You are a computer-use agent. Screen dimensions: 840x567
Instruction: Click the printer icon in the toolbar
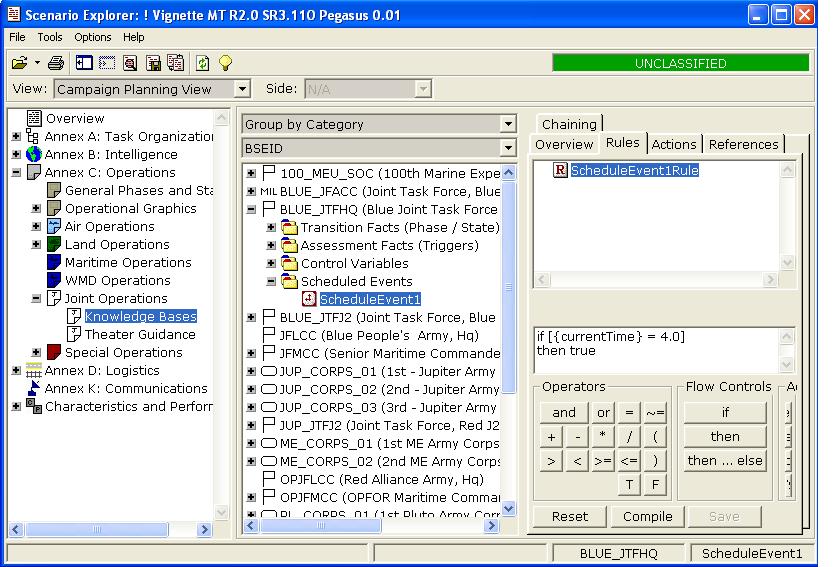(56, 63)
